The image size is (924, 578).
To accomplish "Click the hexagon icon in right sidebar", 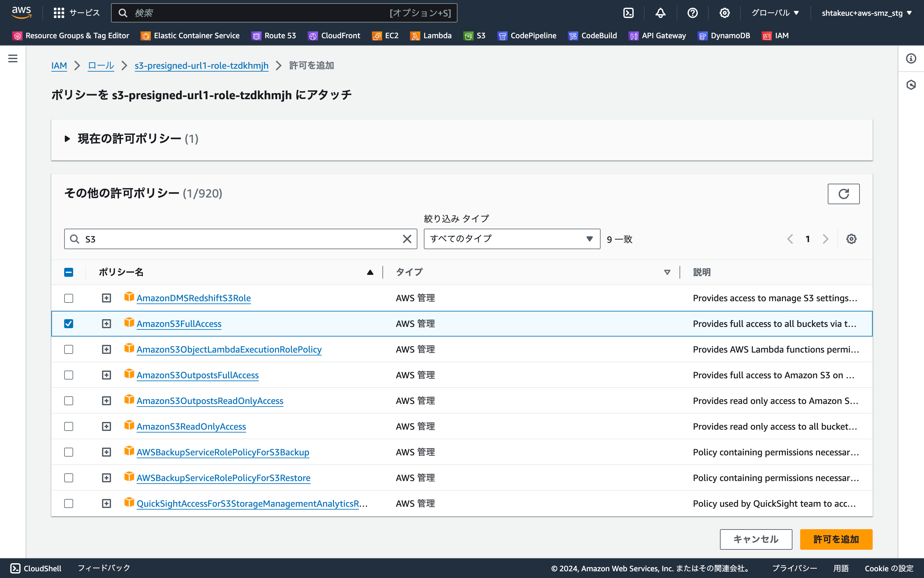I will pos(911,84).
